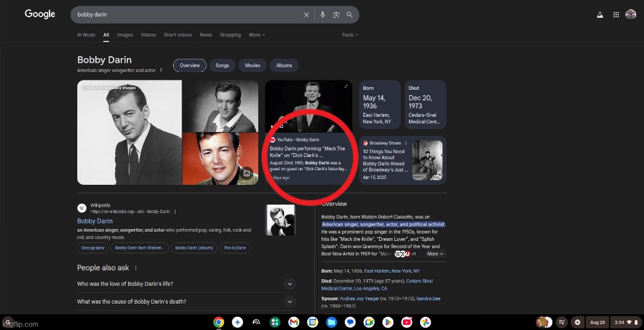Open the Born May 14, 1936 card
Image resolution: width=644 pixels, height=330 pixels.
point(380,105)
